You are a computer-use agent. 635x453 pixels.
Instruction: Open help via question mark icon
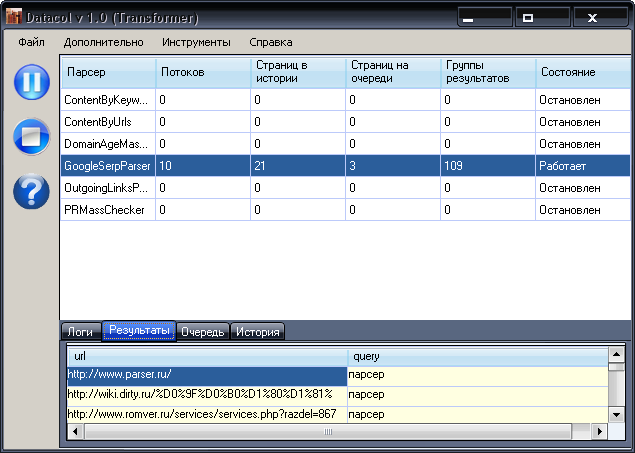tap(31, 190)
